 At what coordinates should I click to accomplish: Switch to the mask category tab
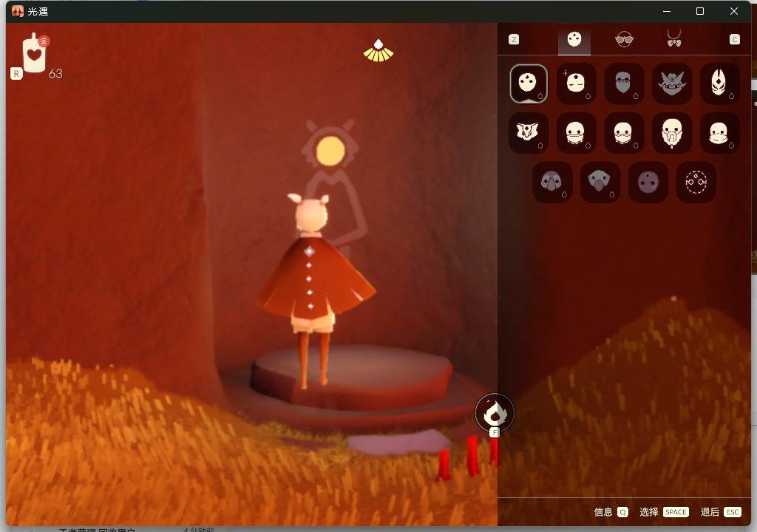point(574,40)
